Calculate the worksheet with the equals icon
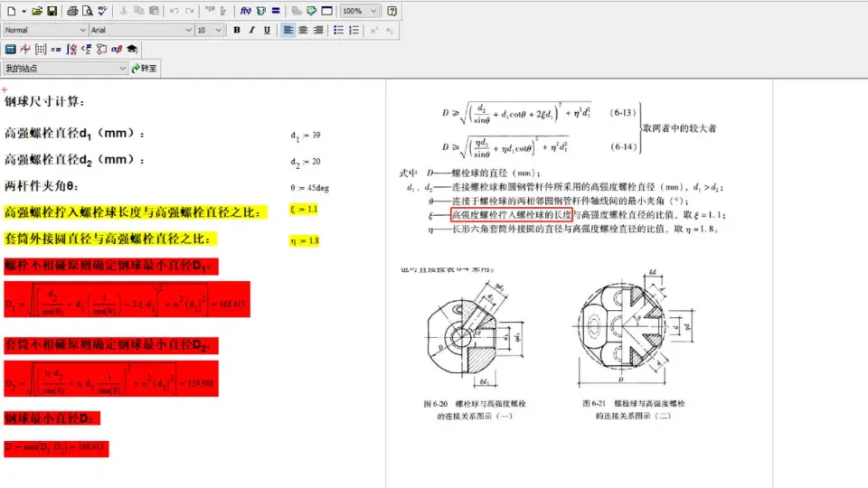This screenshot has width=868, height=488. coord(276,11)
